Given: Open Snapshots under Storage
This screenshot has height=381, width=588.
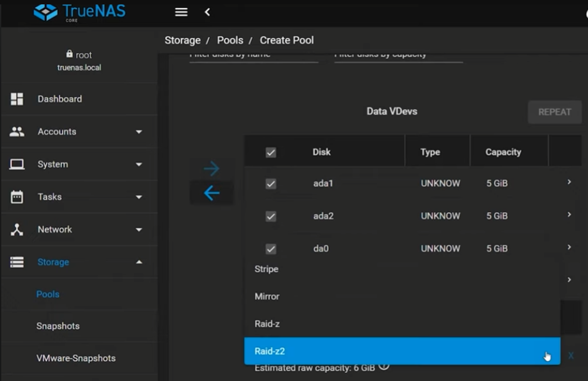Looking at the screenshot, I should tap(58, 326).
